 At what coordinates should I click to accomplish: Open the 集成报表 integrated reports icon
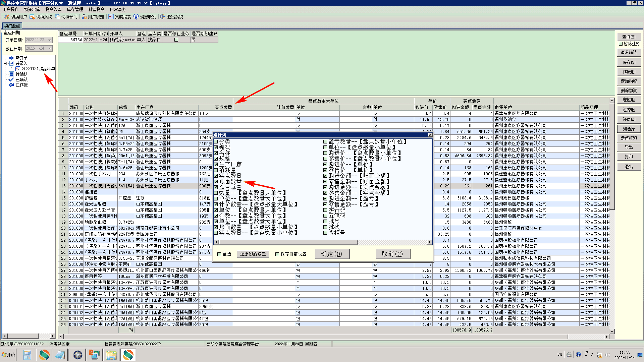point(111,17)
